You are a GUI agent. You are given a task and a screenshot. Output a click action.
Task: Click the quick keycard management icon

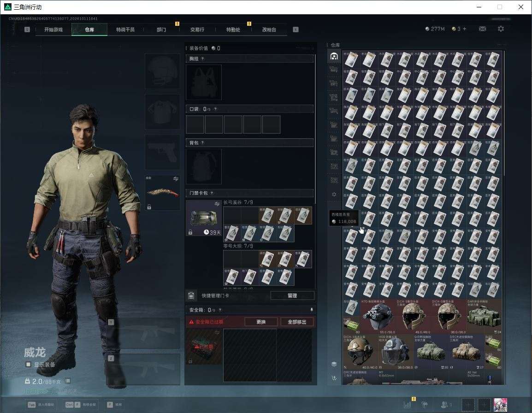click(191, 295)
